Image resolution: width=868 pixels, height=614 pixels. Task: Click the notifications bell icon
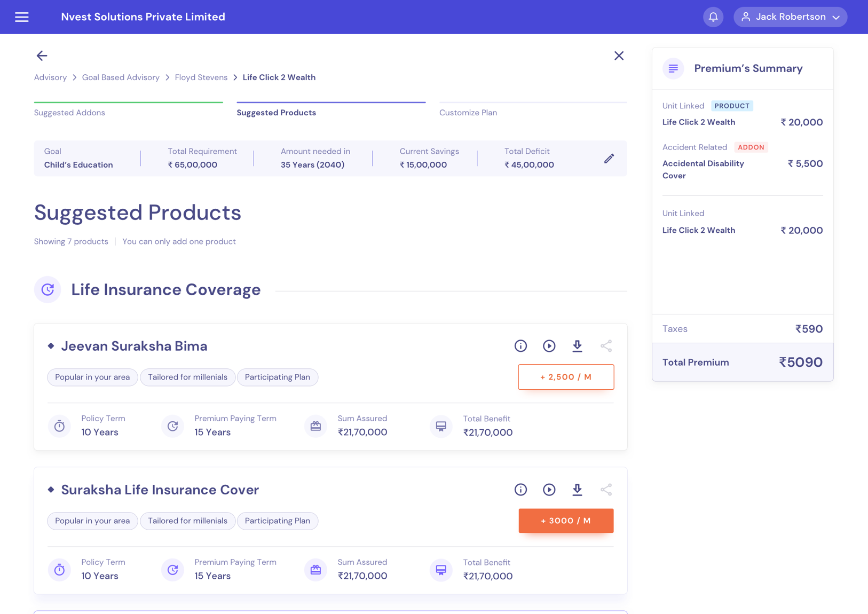pyautogui.click(x=713, y=17)
